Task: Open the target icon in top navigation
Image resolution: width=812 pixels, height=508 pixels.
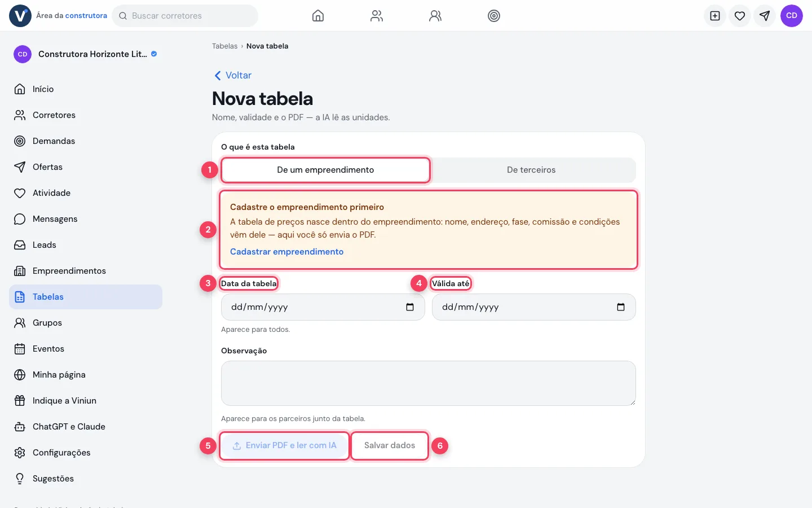Action: 494,16
